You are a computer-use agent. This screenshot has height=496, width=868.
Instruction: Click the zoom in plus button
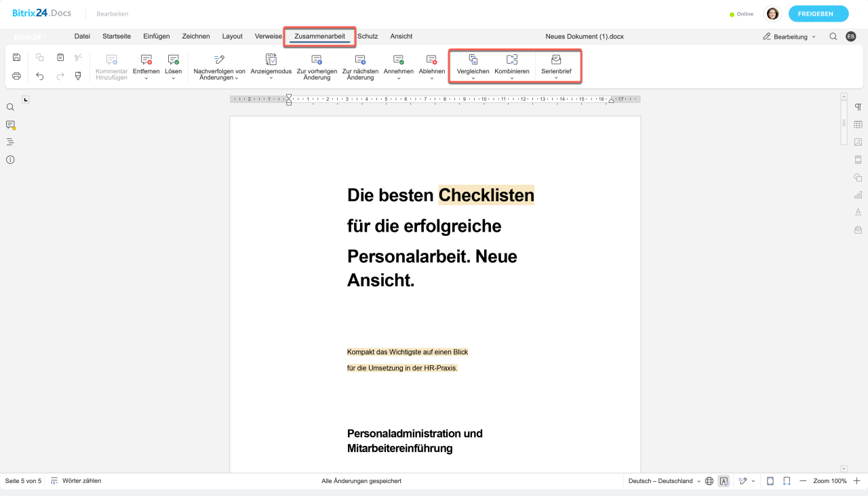(856, 481)
